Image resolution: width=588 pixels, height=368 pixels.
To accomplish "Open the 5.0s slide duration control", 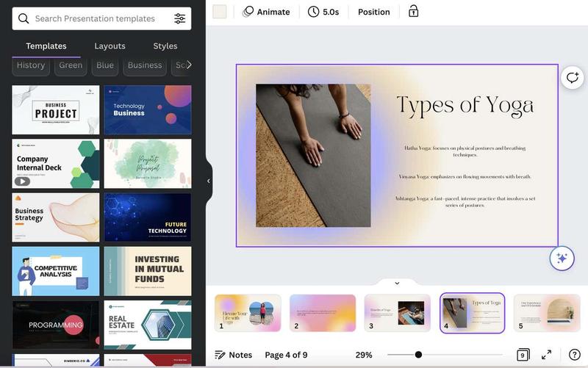I will (323, 12).
